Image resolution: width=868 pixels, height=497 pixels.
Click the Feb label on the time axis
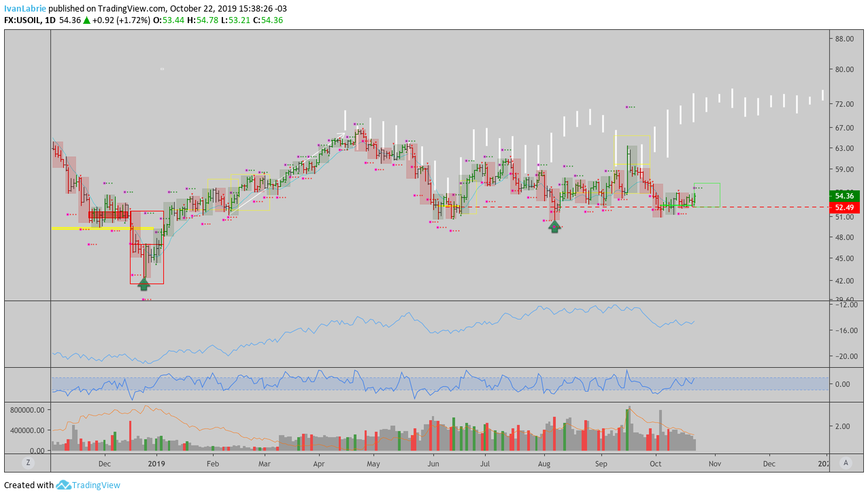click(x=212, y=464)
